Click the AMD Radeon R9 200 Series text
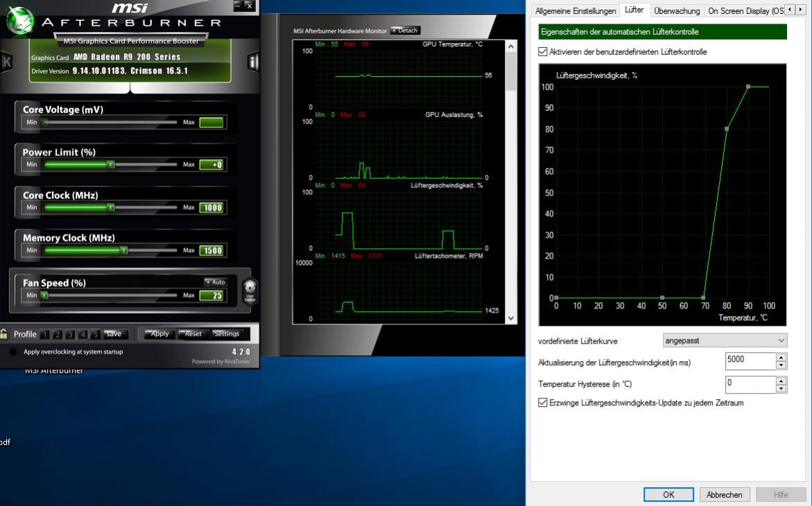Screen dimensions: 812x506 [127, 57]
